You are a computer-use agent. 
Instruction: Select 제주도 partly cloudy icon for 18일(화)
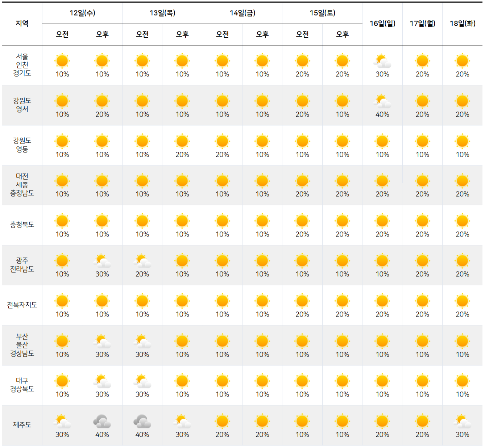click(x=462, y=422)
